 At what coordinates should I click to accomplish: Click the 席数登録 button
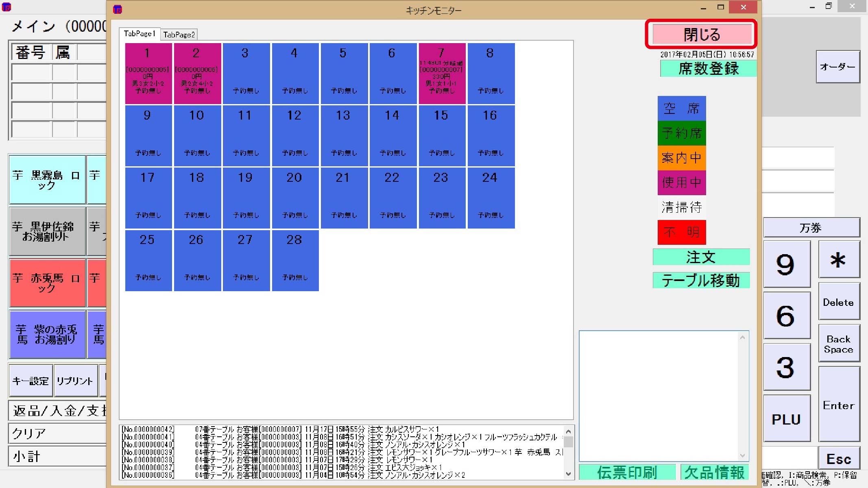pos(708,68)
